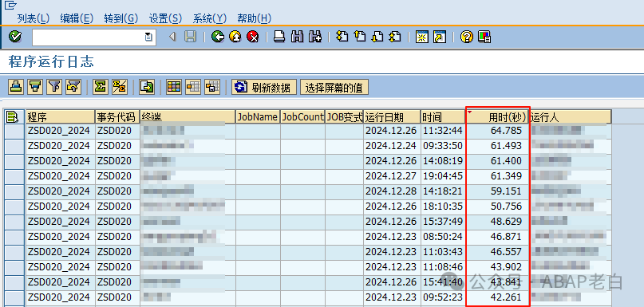Calculate total with the Sigma icon
The height and width of the screenshot is (307, 644).
tap(101, 87)
